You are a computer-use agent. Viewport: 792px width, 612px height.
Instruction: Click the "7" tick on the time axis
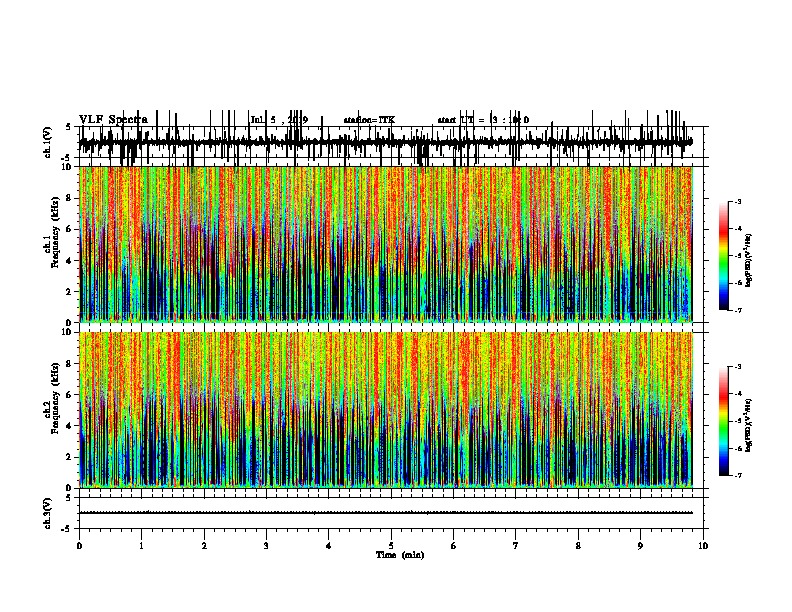[x=516, y=546]
